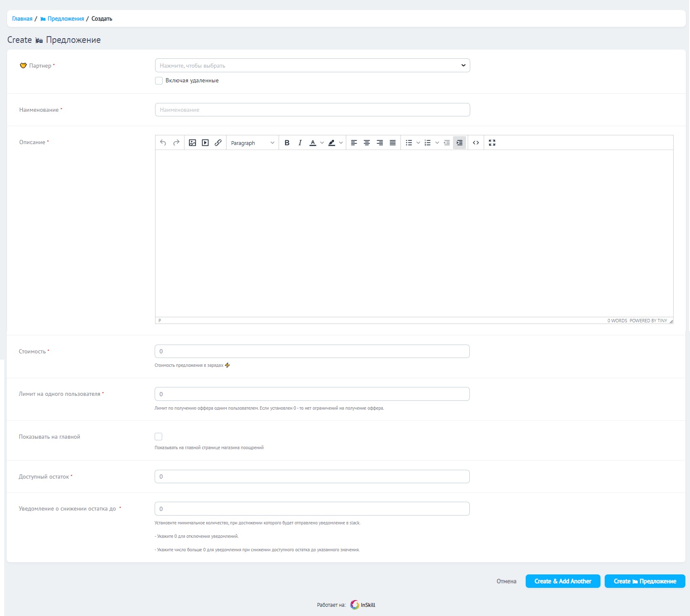This screenshot has height=616, width=690.
Task: Open the Предложения breadcrumb link
Action: point(66,19)
